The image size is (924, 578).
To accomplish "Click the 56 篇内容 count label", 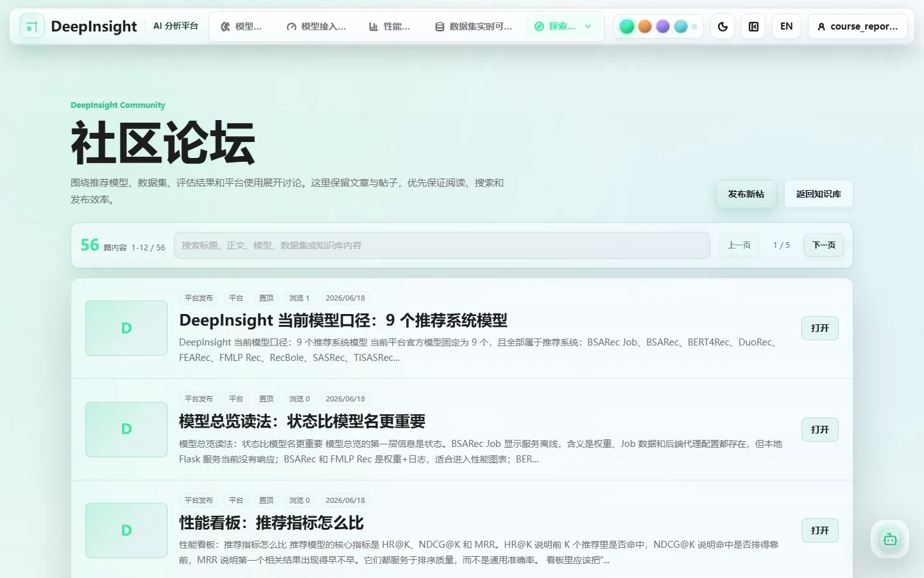I will (103, 245).
